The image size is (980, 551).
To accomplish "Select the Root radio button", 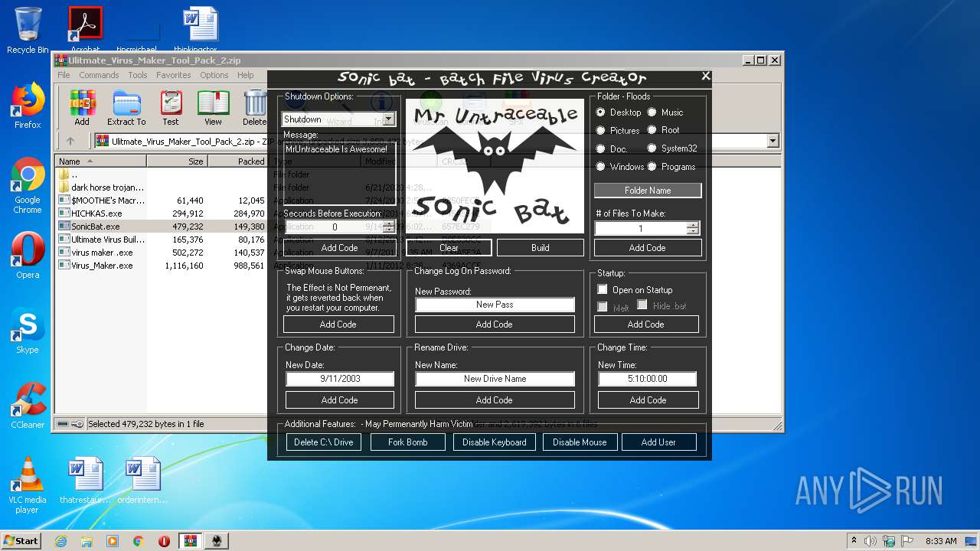I will coord(652,130).
